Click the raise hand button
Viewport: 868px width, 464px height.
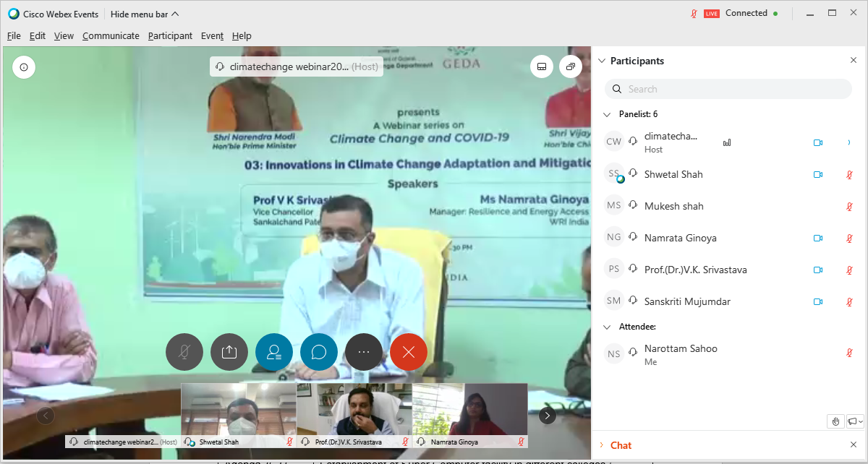835,421
